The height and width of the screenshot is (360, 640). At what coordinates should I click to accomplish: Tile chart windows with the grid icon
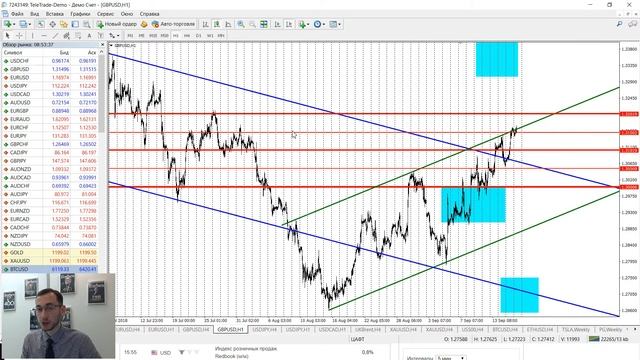[x=264, y=24]
